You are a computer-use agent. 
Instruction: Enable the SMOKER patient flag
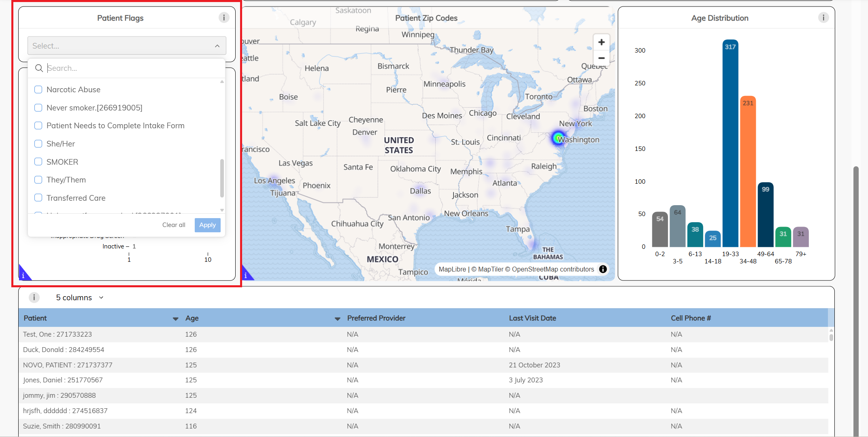point(38,161)
